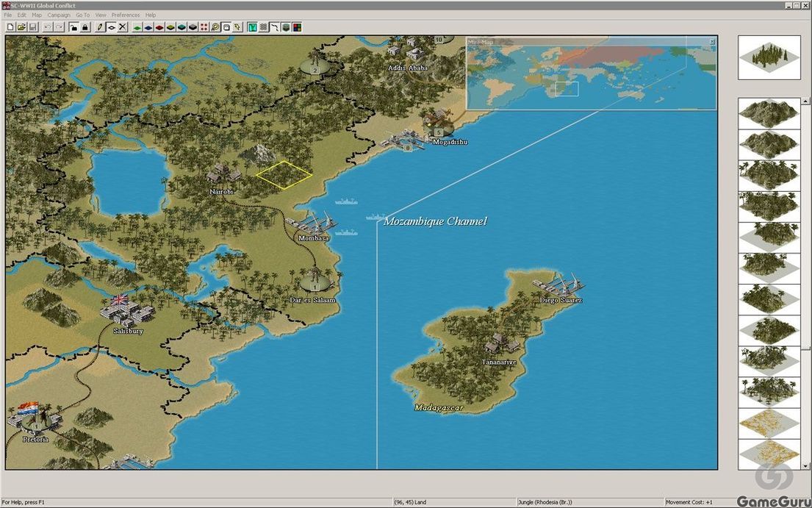Toggle the white square toolbar button
812x508 pixels.
pos(226,27)
